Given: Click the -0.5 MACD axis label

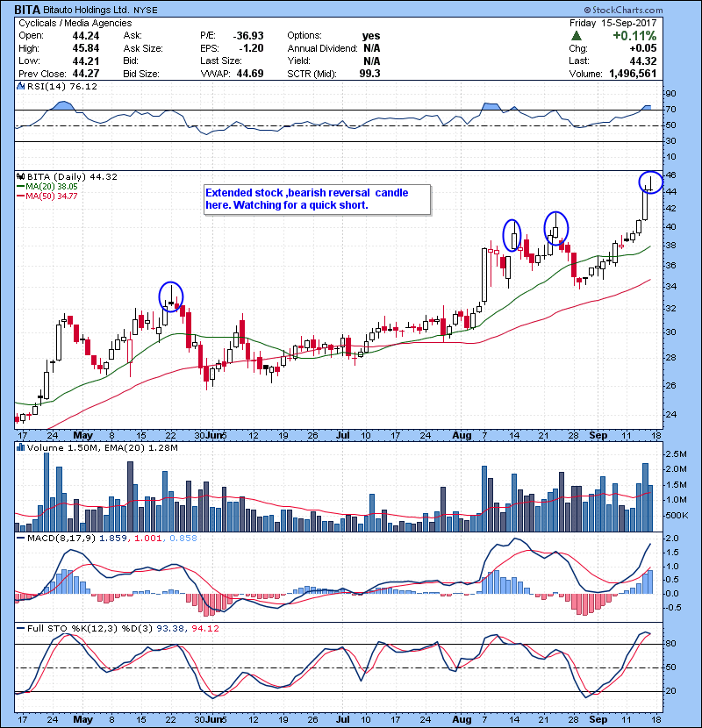Looking at the screenshot, I should coord(672,608).
